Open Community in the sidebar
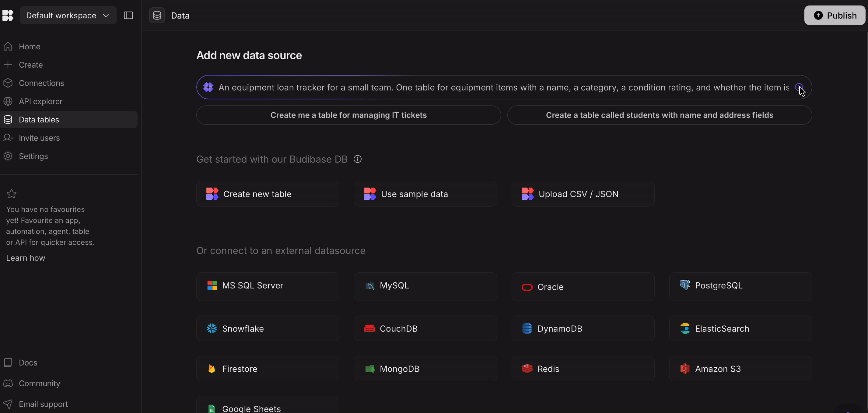 (x=69, y=383)
